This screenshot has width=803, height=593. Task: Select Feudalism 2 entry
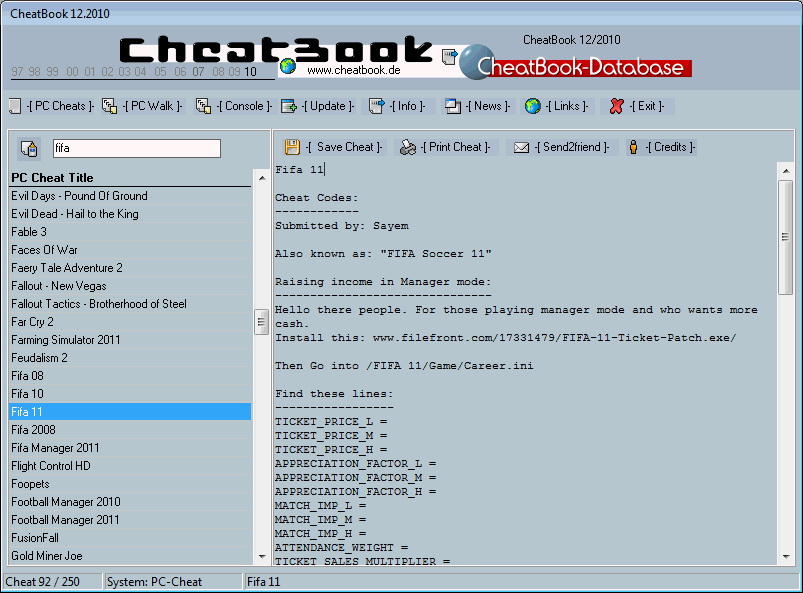click(x=130, y=358)
